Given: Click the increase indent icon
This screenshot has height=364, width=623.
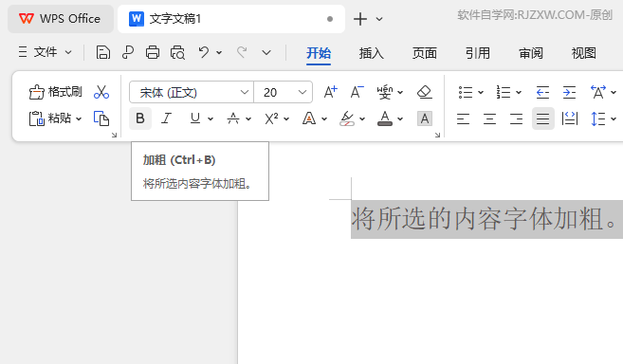Looking at the screenshot, I should click(x=569, y=92).
